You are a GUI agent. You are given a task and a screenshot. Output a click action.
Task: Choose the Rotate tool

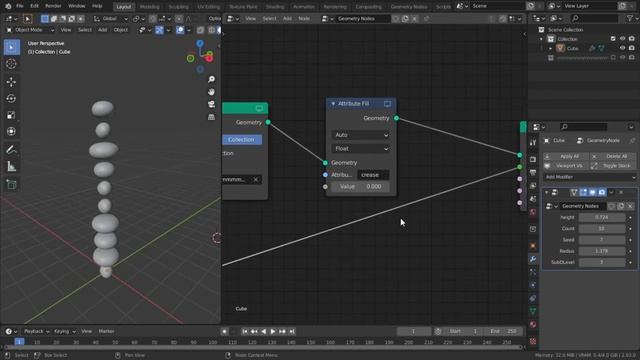11,99
